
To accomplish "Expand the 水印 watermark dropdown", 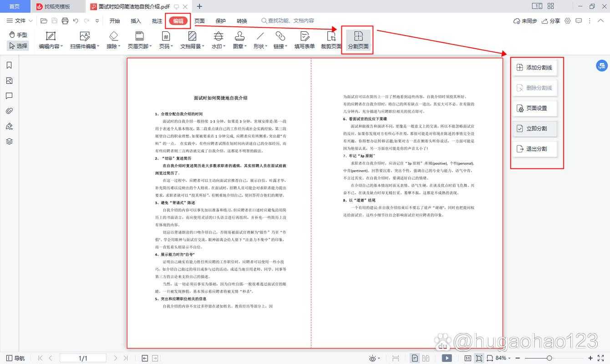I will [x=219, y=40].
